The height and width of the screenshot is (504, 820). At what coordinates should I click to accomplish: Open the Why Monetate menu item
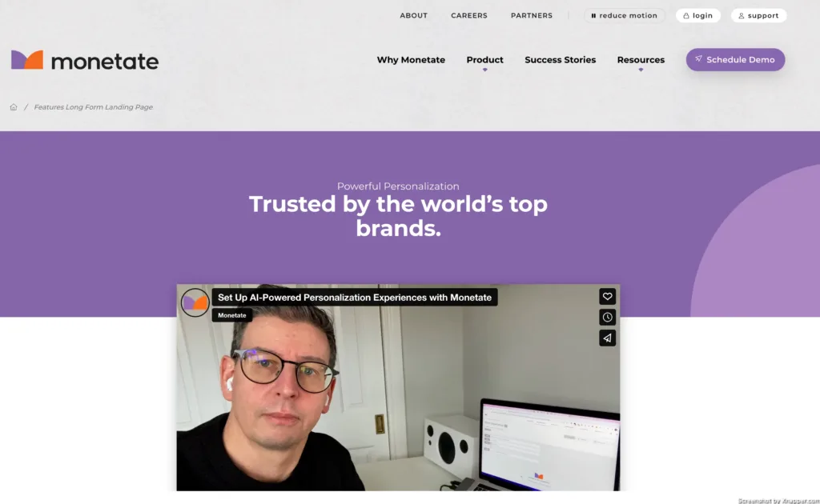point(411,60)
